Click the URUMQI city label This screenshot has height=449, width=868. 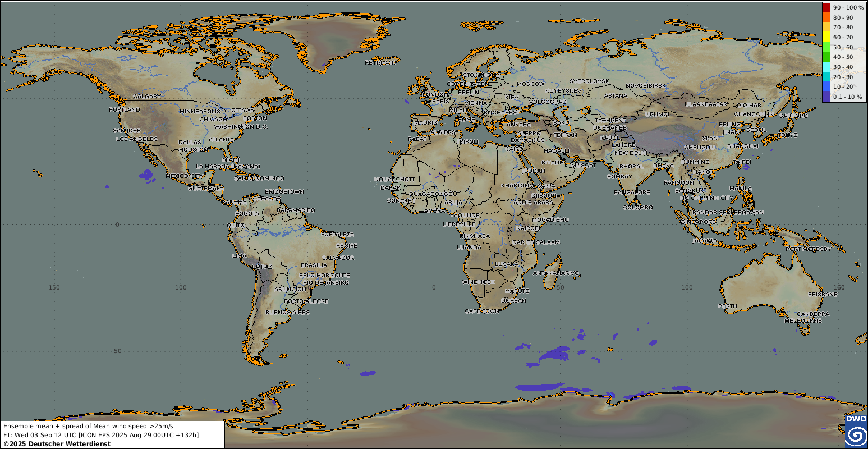[657, 114]
